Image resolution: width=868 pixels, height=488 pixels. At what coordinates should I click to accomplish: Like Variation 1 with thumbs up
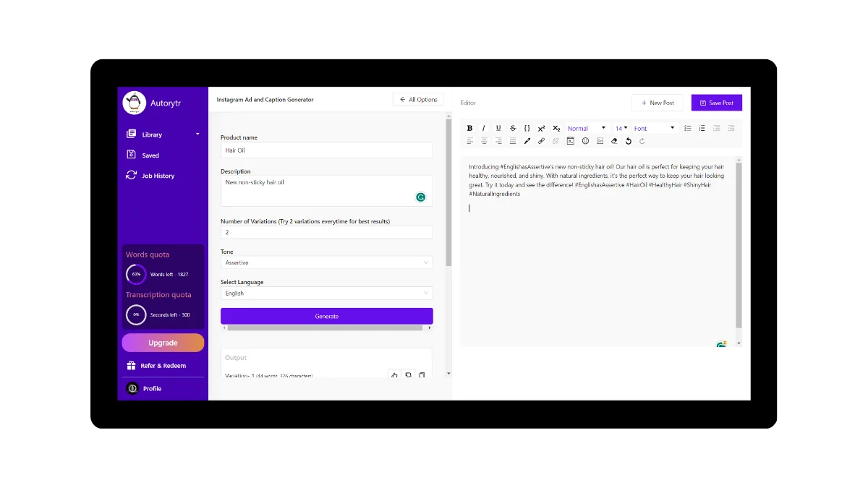(394, 375)
